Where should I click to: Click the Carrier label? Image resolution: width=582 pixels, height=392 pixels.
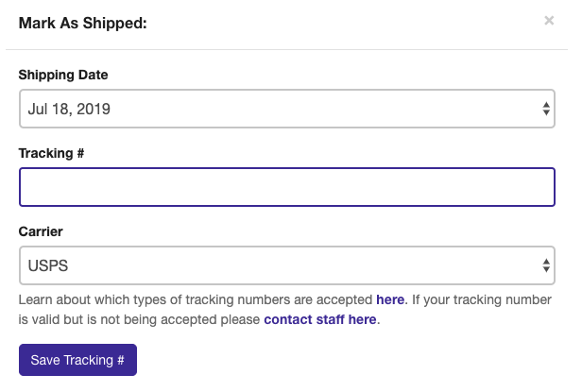coord(41,230)
